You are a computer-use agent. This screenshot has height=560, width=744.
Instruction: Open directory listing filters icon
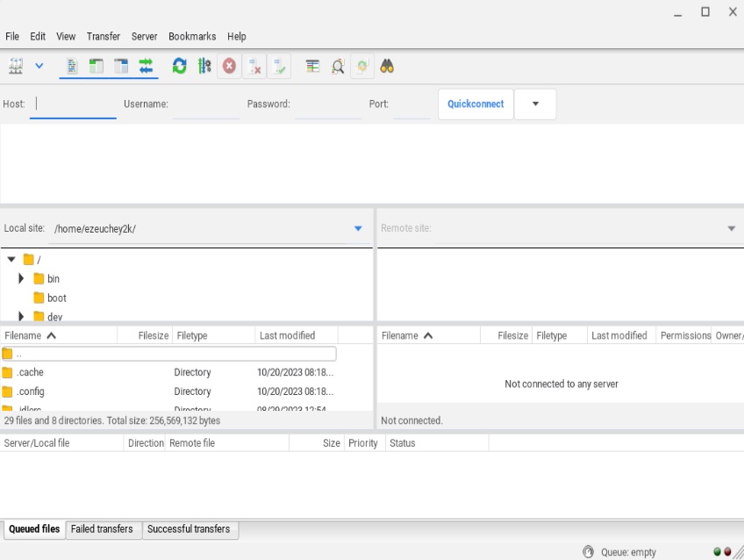(x=312, y=66)
